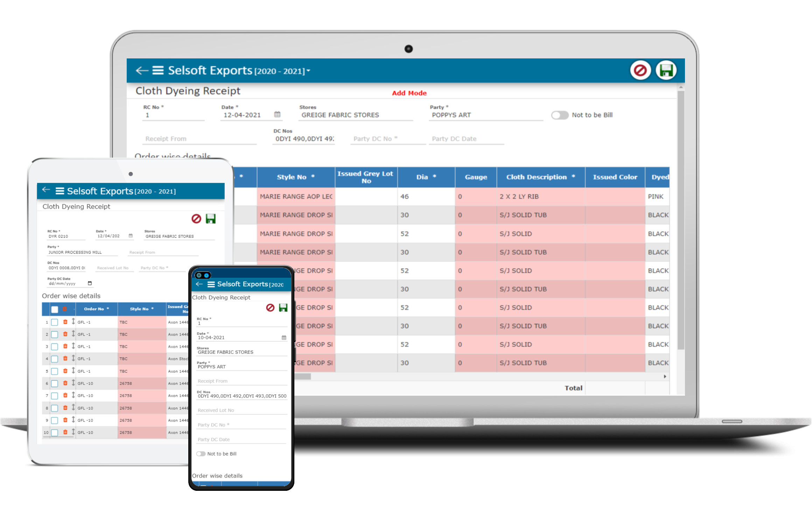Click the tablet red cancel icon
This screenshot has width=812, height=509.
(196, 219)
